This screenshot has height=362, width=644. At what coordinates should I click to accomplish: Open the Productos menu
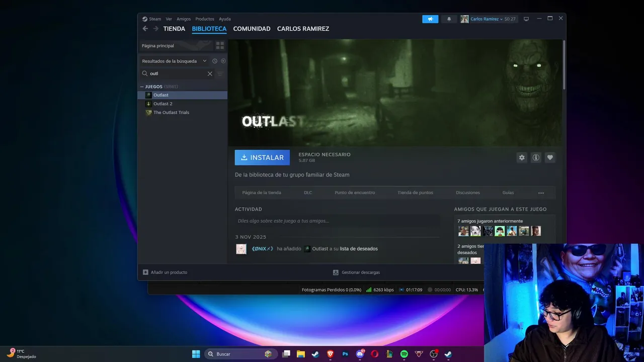point(205,19)
